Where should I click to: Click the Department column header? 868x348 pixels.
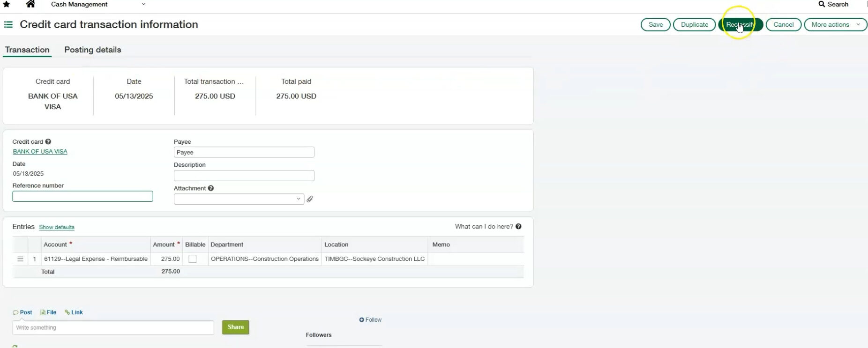pyautogui.click(x=265, y=244)
